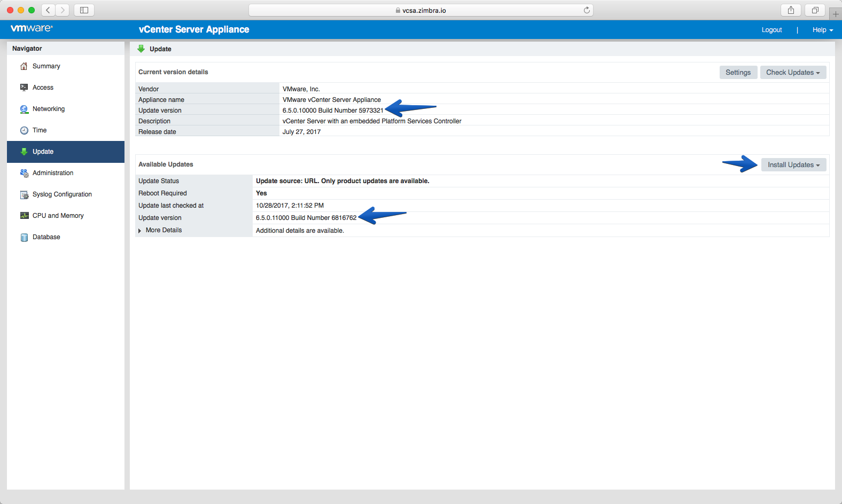Open a new tab with plus button
842x504 pixels.
(836, 14)
